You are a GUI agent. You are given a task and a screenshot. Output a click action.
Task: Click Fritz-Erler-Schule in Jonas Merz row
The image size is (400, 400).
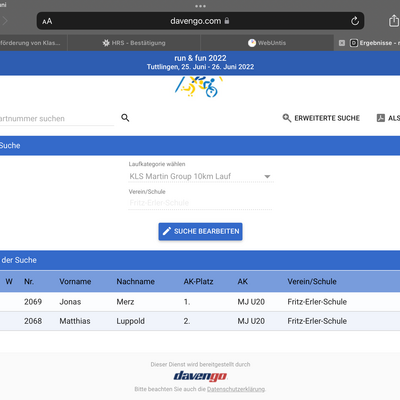pos(317,302)
